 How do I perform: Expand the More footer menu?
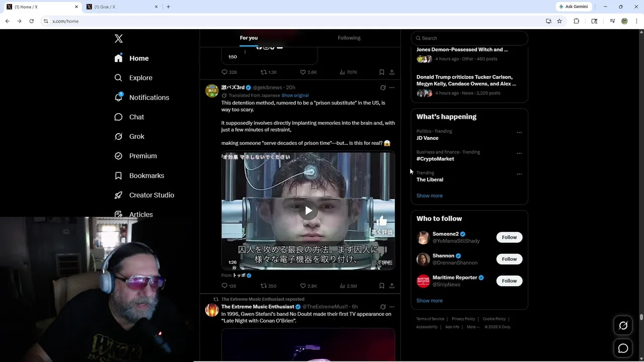[472, 327]
